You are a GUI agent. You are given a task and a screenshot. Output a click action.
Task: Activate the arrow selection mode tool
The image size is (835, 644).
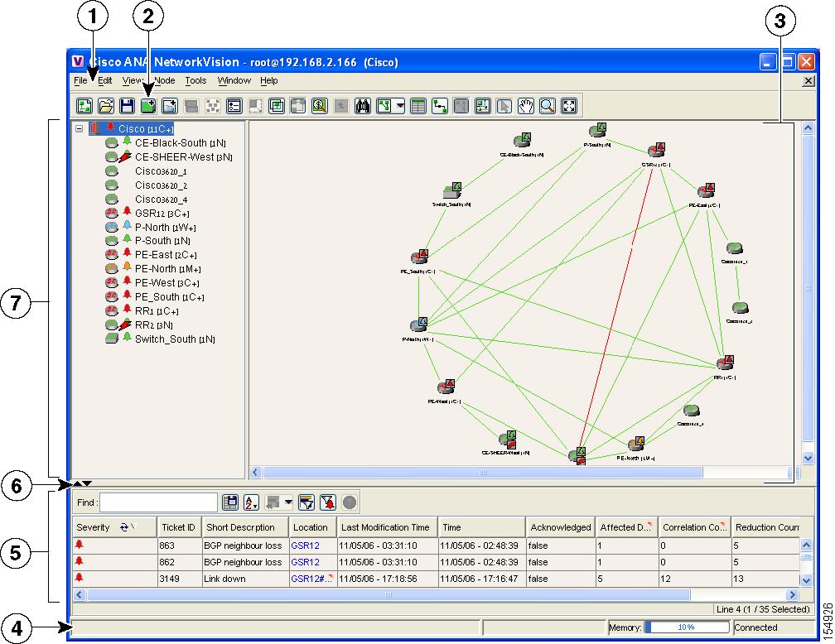504,106
